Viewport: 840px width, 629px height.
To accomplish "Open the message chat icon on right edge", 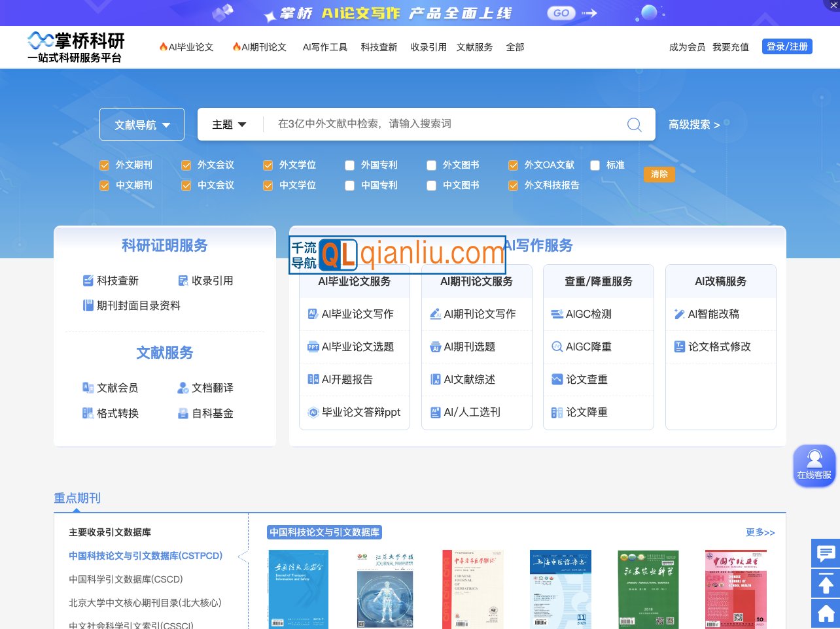I will click(x=824, y=553).
